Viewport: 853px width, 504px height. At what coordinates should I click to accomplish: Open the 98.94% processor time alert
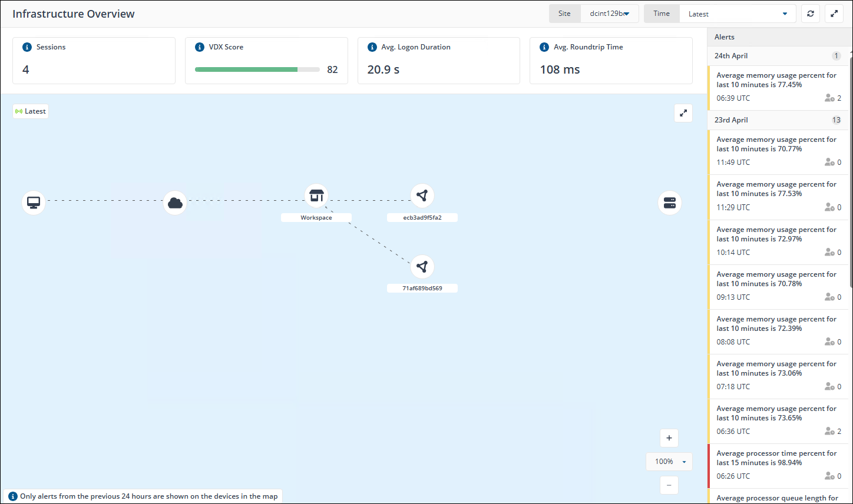(x=776, y=465)
